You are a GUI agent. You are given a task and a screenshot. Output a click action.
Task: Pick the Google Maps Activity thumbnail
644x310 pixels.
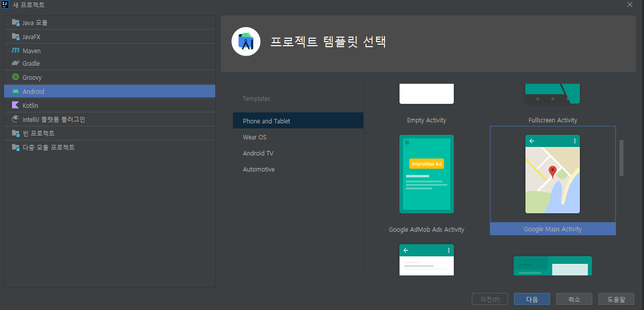[x=553, y=174]
